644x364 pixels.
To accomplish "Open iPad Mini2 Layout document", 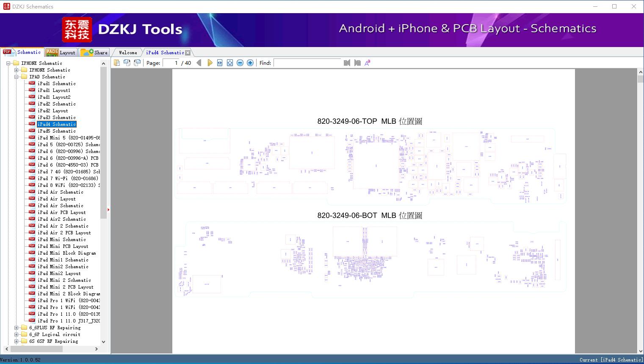I will coord(59,273).
